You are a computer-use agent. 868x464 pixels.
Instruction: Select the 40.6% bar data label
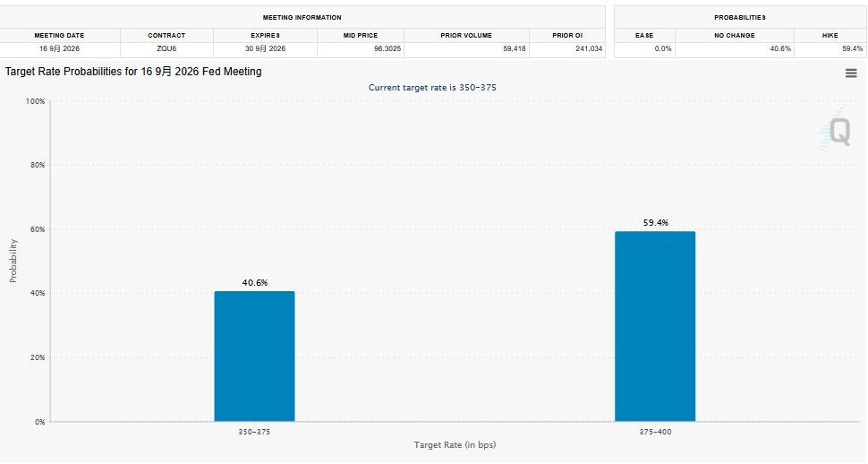click(255, 283)
